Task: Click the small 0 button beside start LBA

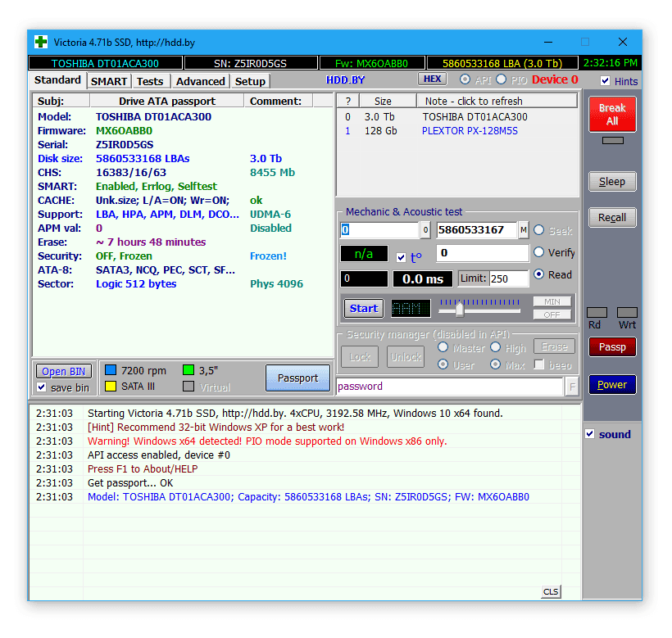Action: click(x=425, y=230)
